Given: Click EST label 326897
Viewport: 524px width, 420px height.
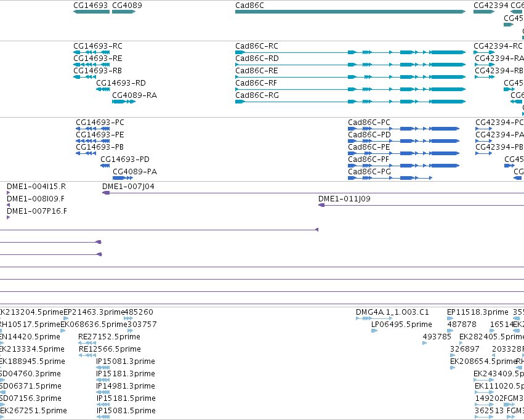Looking at the screenshot, I should [465, 350].
